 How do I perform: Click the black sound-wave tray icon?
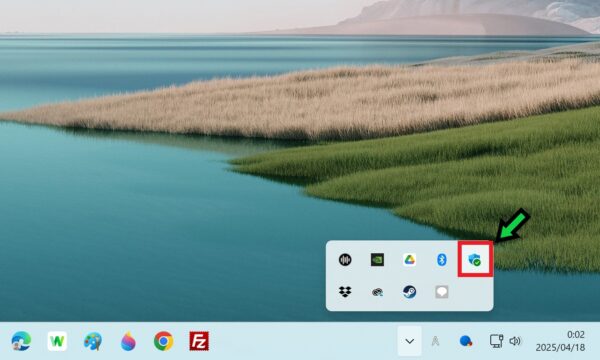pyautogui.click(x=345, y=260)
